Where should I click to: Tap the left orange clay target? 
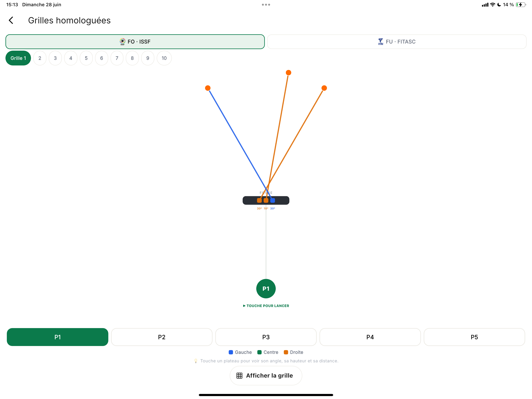click(x=208, y=88)
